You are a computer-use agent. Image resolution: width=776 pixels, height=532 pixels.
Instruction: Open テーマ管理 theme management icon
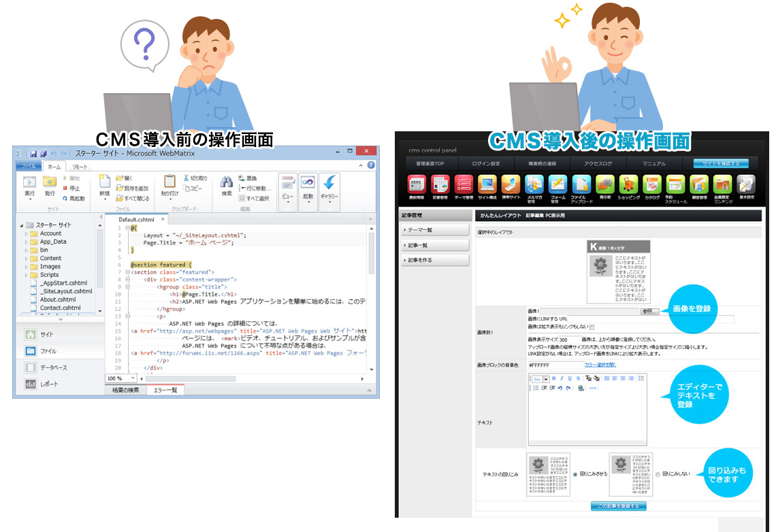tap(464, 184)
